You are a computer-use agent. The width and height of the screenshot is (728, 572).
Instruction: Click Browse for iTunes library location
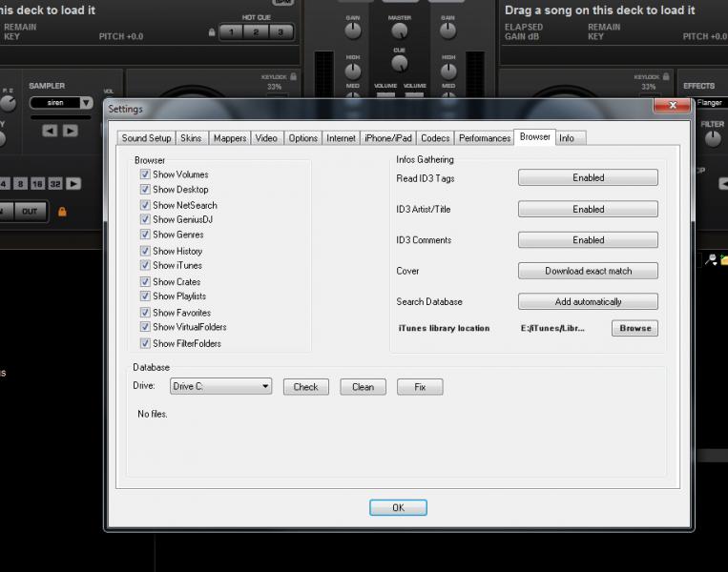pos(634,328)
